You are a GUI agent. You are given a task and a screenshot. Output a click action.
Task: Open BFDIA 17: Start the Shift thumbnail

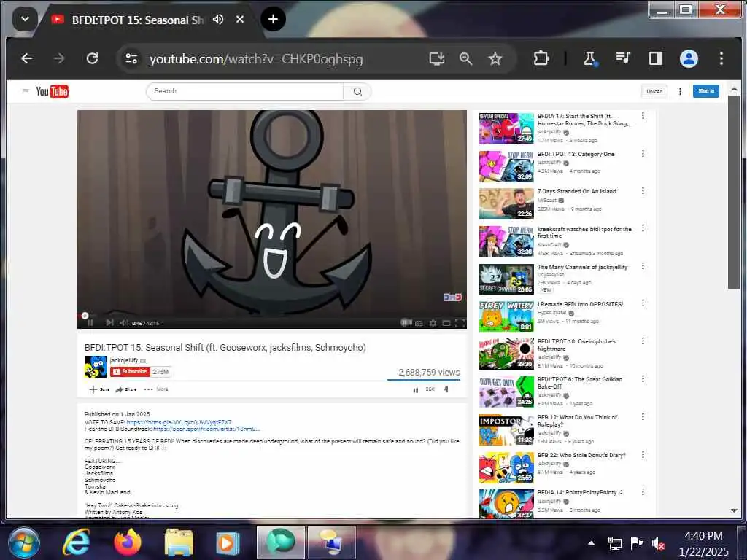click(x=506, y=128)
